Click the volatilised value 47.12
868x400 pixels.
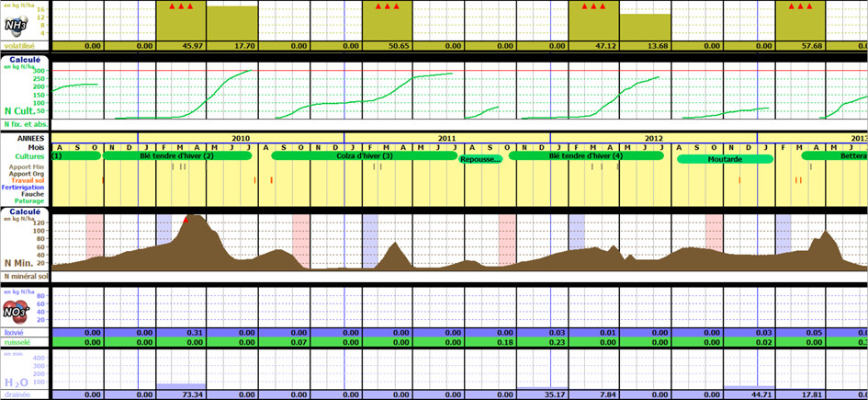pos(605,46)
